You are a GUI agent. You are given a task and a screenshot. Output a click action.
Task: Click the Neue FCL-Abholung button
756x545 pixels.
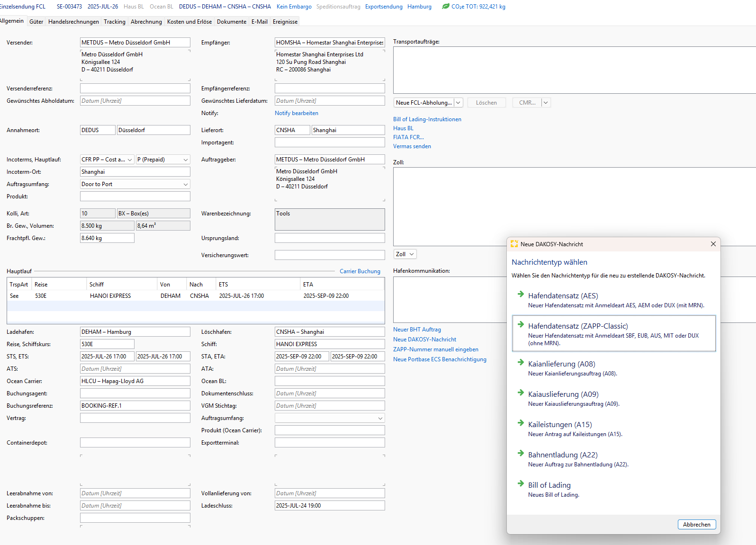point(424,103)
